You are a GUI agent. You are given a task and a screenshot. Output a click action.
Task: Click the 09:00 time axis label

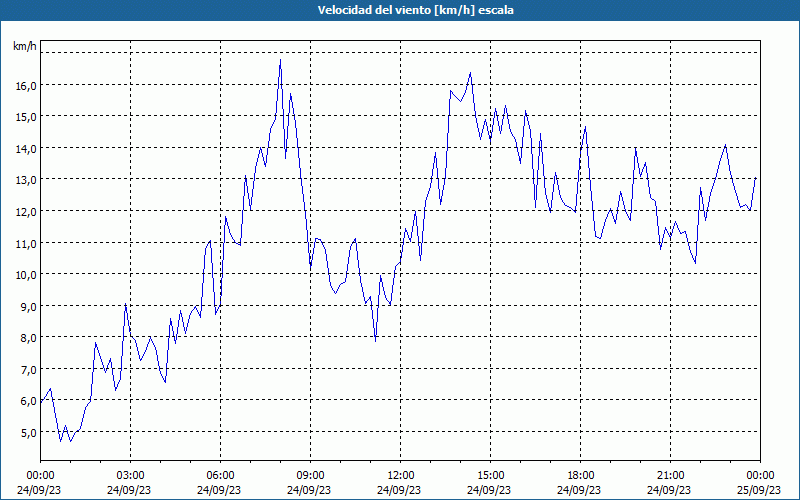(310, 476)
